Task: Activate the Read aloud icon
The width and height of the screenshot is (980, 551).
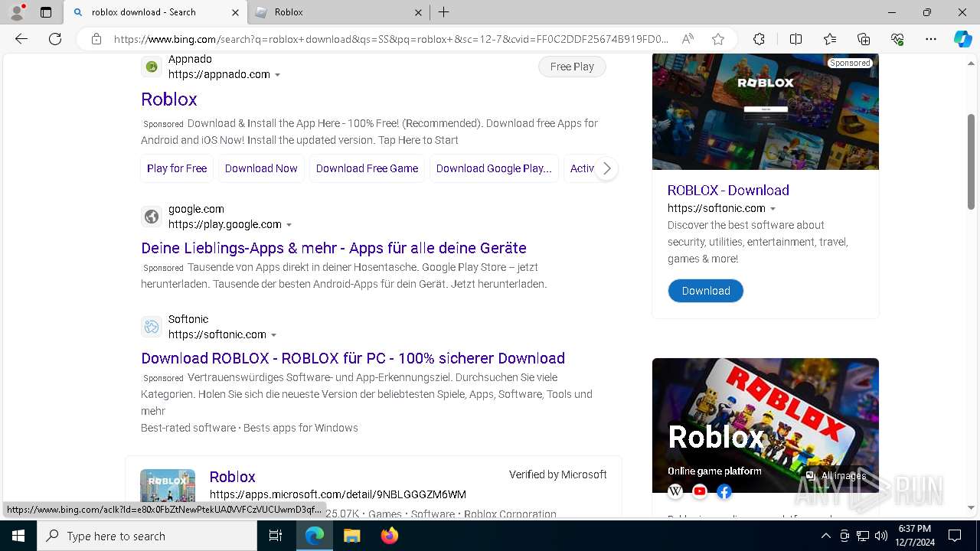Action: 688,39
